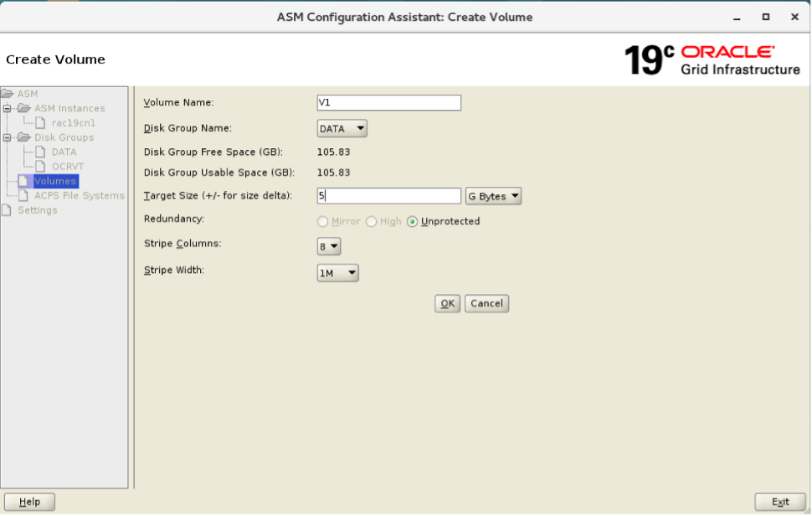Screen dimensions: 812x516
Task: Click the Volume Name label
Action: (x=178, y=102)
